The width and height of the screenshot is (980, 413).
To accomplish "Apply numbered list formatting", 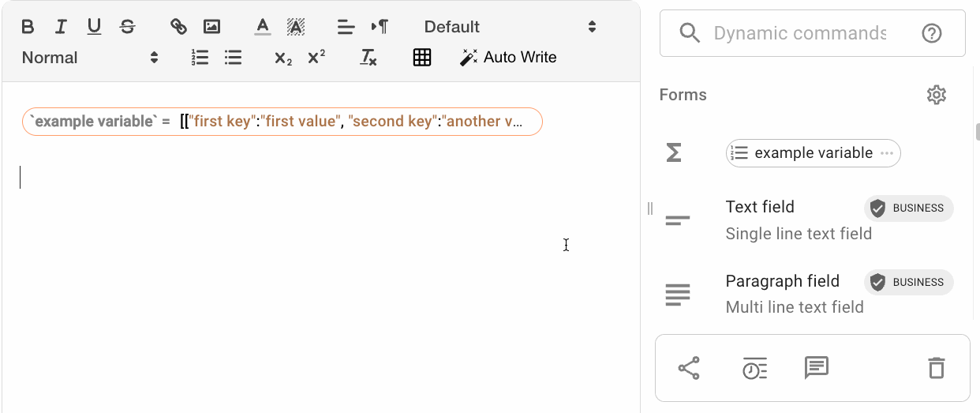I will tap(200, 58).
